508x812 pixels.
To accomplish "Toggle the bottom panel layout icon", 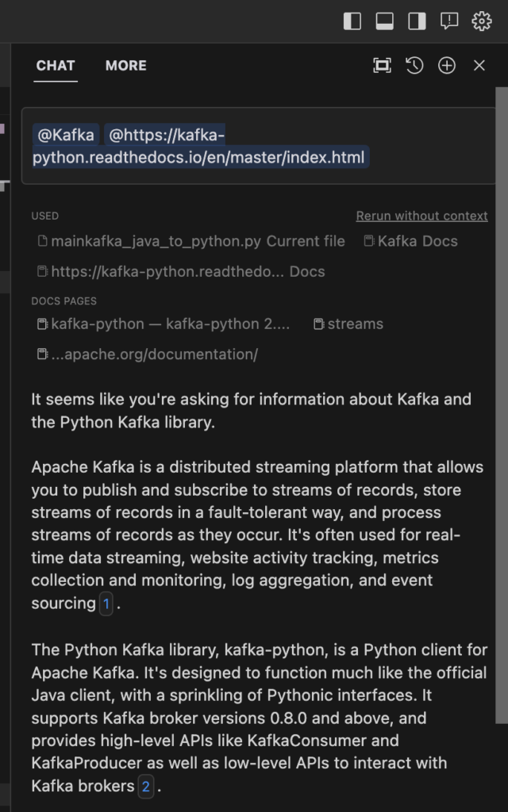I will (x=384, y=21).
